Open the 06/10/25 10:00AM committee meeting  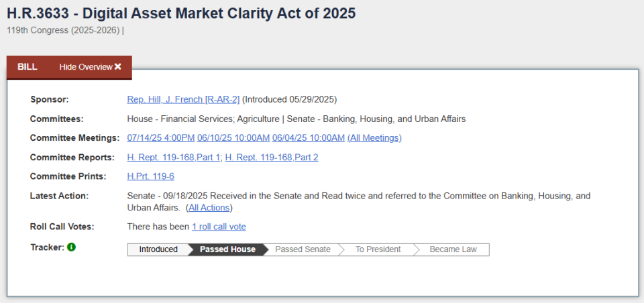point(233,138)
